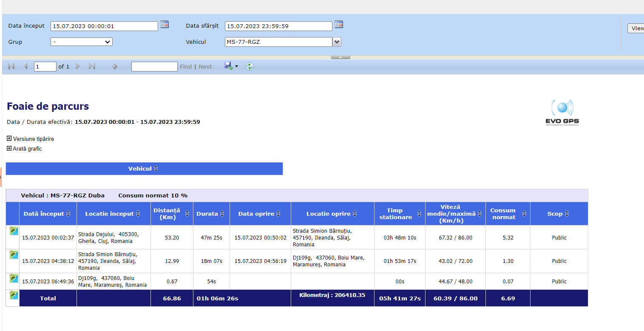Image resolution: width=644 pixels, height=331 pixels.
Task: Open calendar picker for Data sfârșit
Action: click(x=338, y=25)
